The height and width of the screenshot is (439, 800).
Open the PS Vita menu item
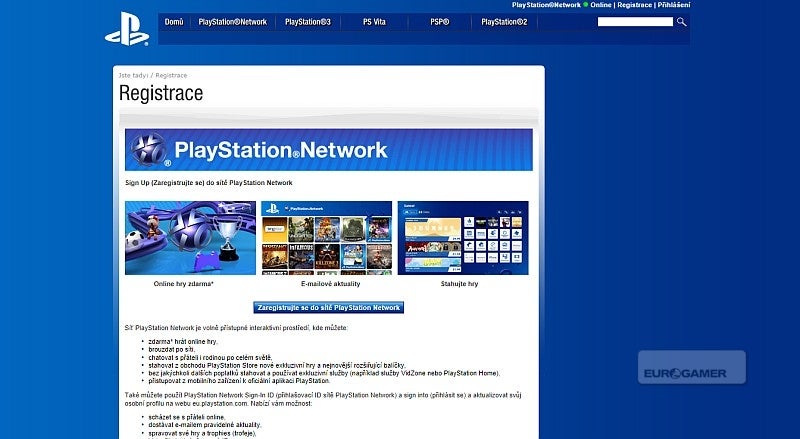click(x=374, y=22)
